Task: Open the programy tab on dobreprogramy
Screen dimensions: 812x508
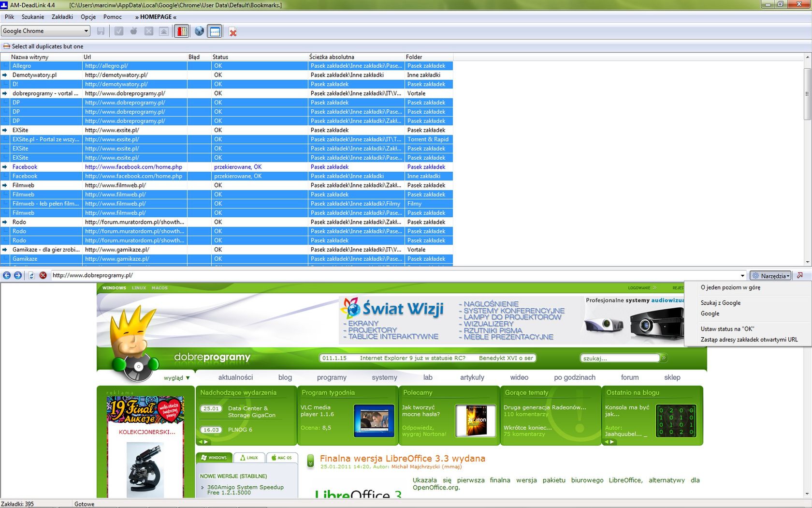Action: [x=332, y=377]
